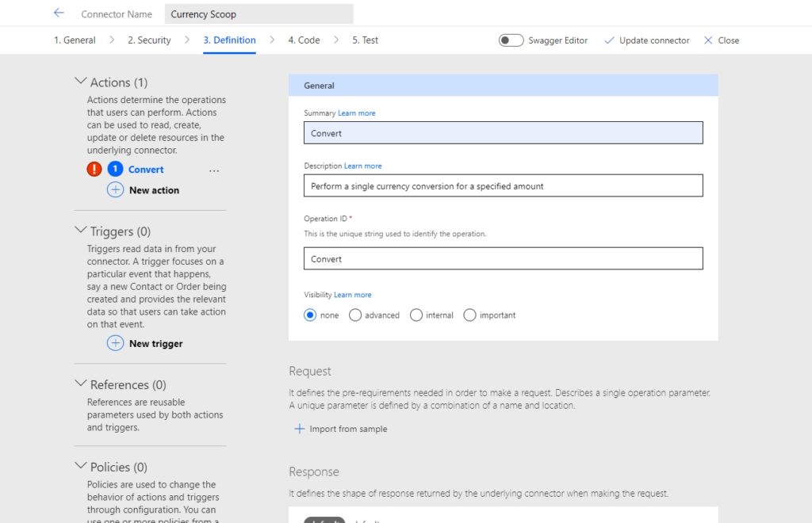Switch to the 2. Security tab
812x523 pixels.
coord(149,40)
